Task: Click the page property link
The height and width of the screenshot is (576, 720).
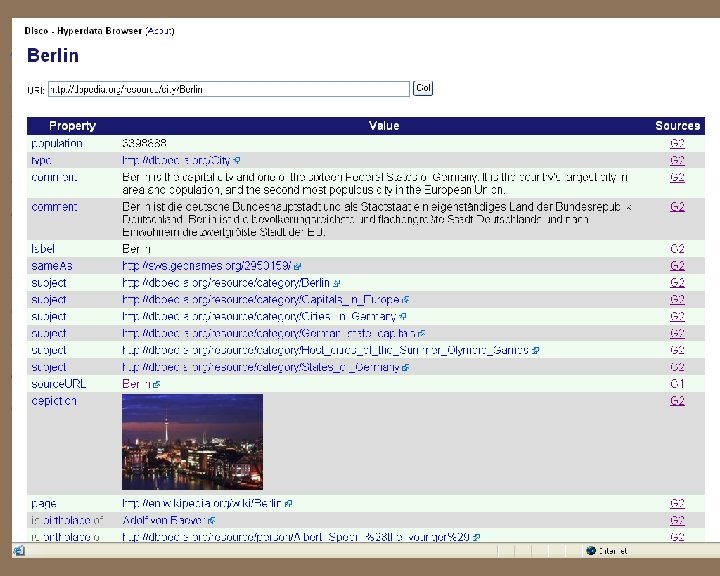Action: 44,503
